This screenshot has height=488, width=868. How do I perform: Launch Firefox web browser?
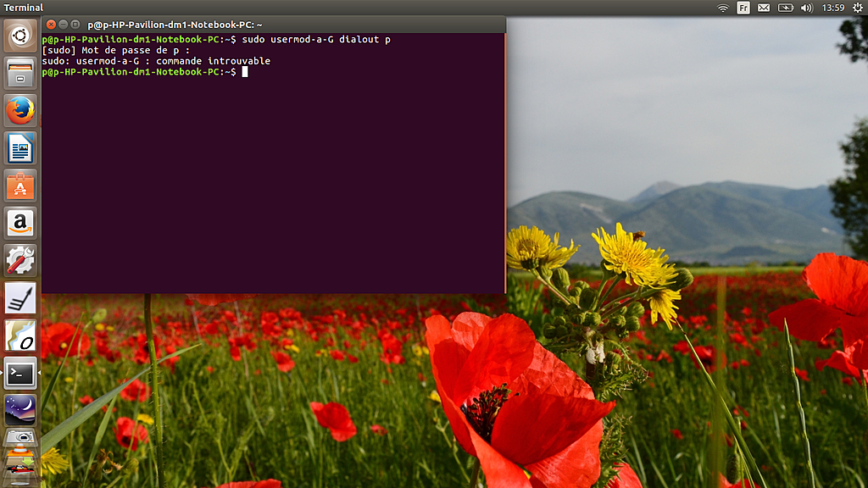[x=20, y=111]
